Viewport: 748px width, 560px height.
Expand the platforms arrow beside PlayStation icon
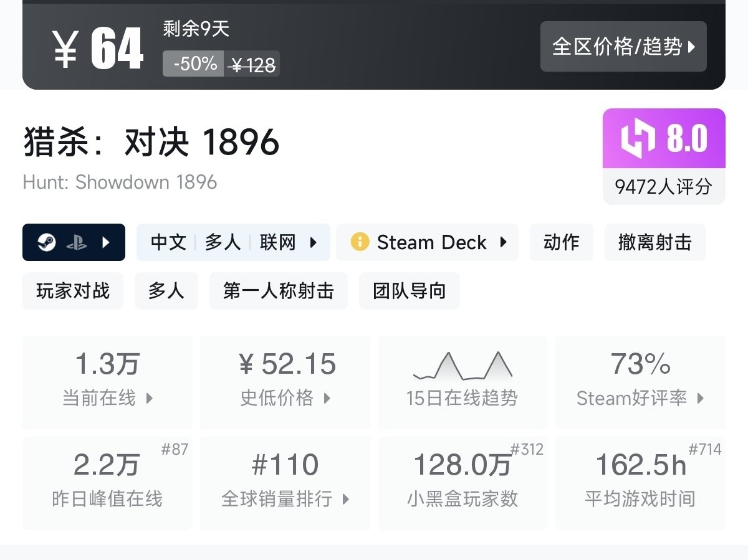106,242
